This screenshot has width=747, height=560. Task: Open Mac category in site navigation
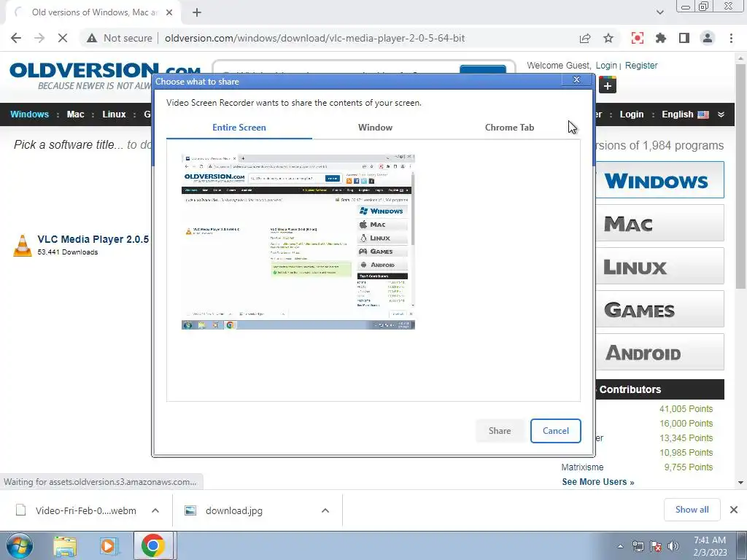tap(75, 114)
